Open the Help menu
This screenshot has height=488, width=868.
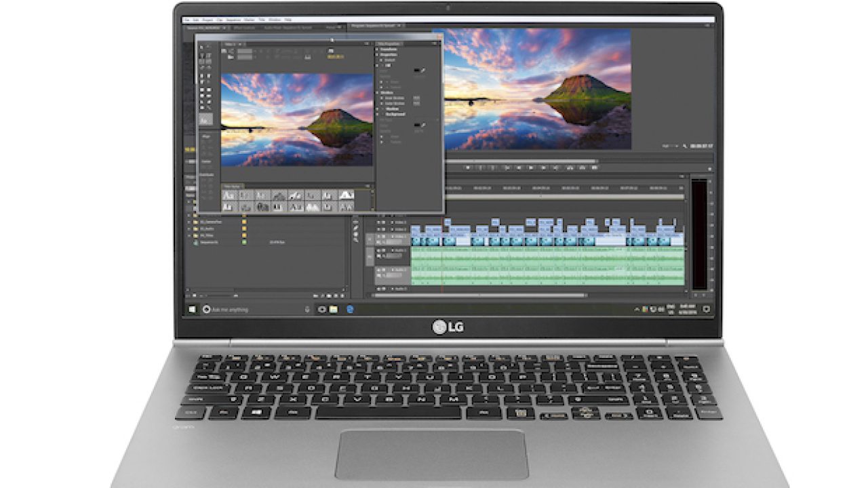click(288, 20)
